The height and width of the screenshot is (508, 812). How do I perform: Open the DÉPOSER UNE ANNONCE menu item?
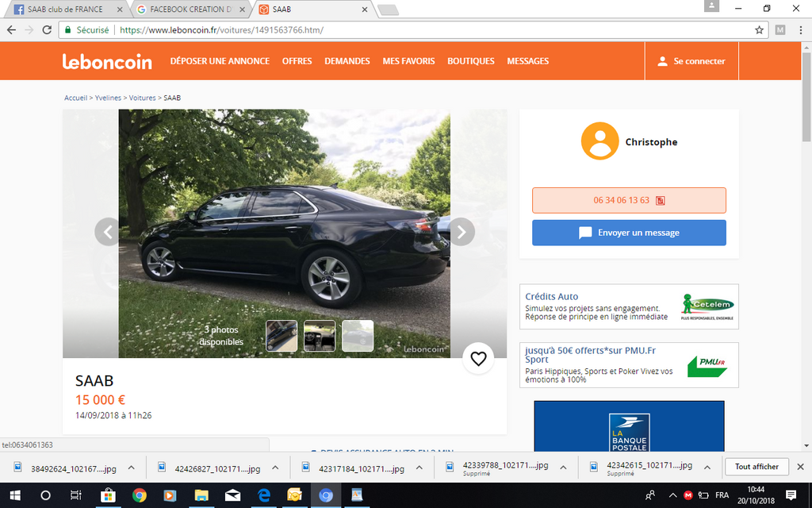(x=220, y=61)
